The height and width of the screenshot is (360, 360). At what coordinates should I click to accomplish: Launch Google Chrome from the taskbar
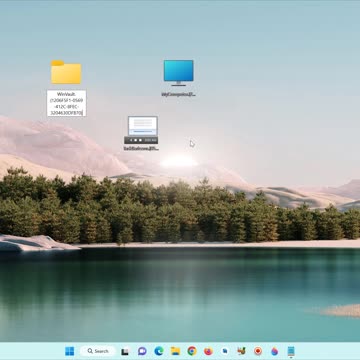pyautogui.click(x=192, y=351)
